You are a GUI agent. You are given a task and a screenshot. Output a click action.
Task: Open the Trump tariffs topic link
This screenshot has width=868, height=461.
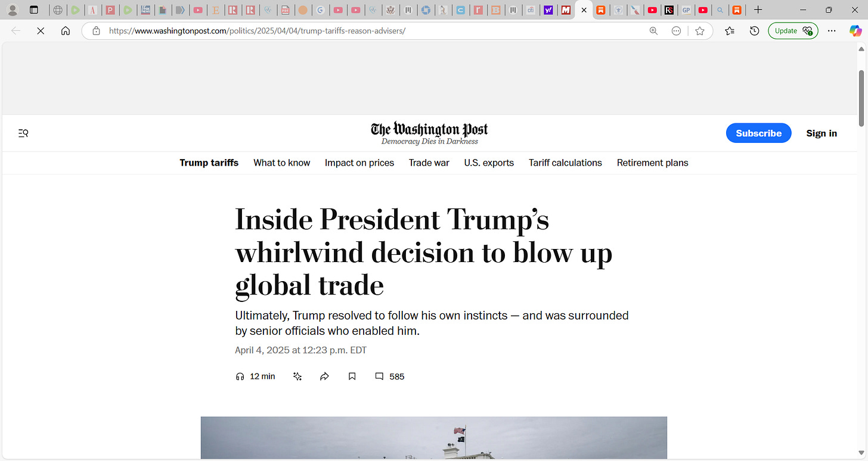(209, 163)
